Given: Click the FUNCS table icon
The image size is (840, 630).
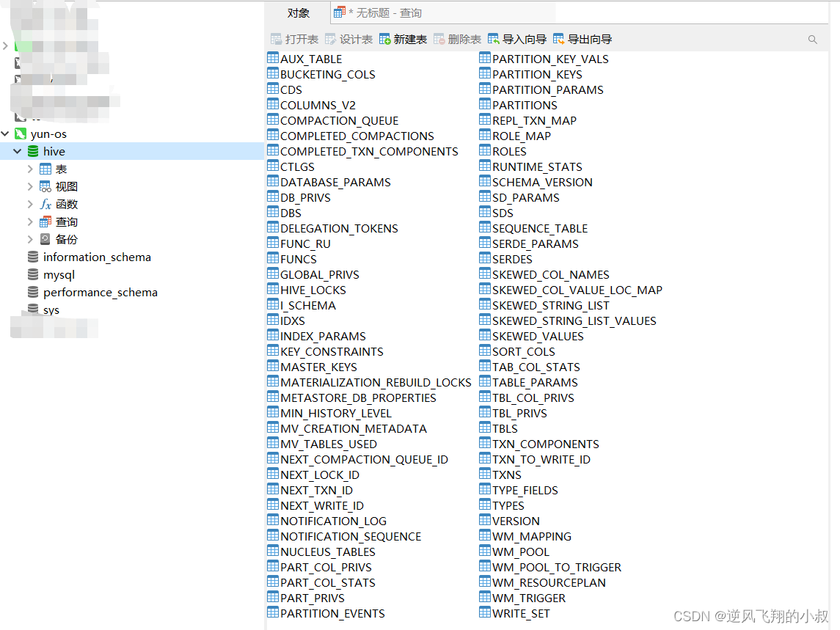Looking at the screenshot, I should click(x=273, y=258).
